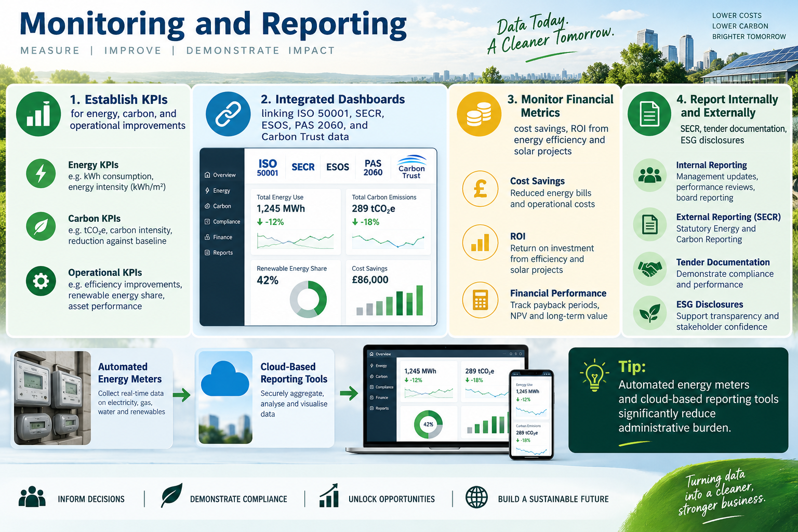This screenshot has height=532, width=798.
Task: Click the handshake Tender Documentation icon
Action: (650, 269)
